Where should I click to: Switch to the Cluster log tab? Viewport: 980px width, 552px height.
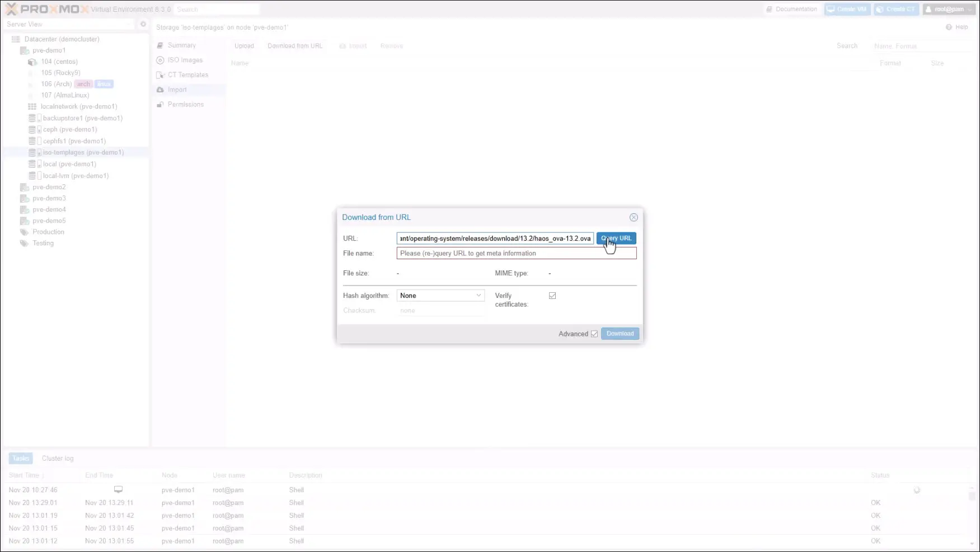(58, 459)
